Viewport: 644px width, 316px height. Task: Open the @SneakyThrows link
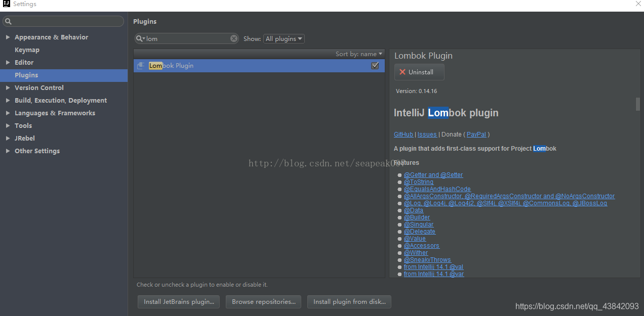point(427,260)
